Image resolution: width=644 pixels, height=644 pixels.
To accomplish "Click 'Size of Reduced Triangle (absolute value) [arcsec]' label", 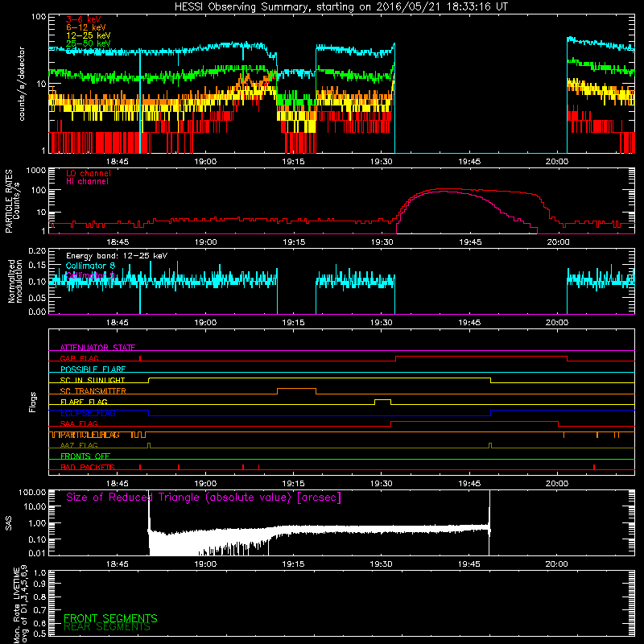I will click(x=204, y=497).
